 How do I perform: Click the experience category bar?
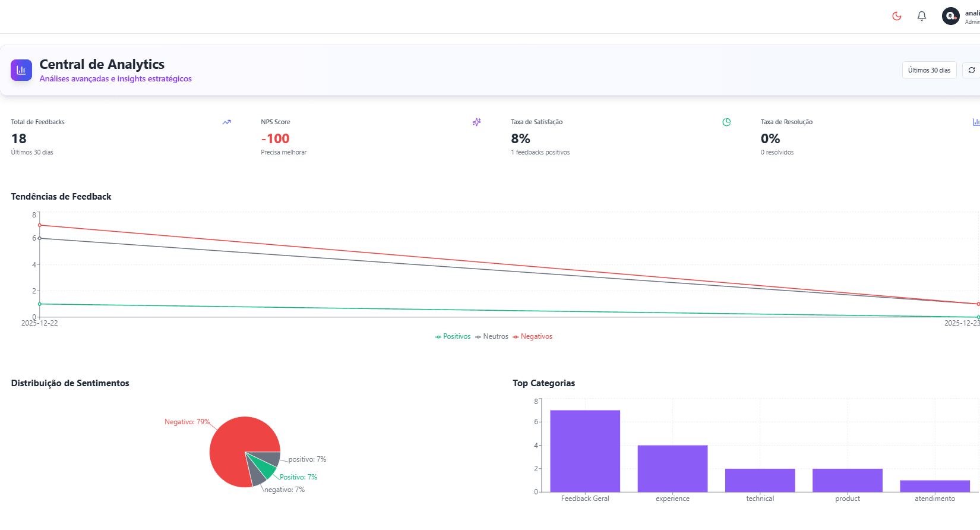672,468
